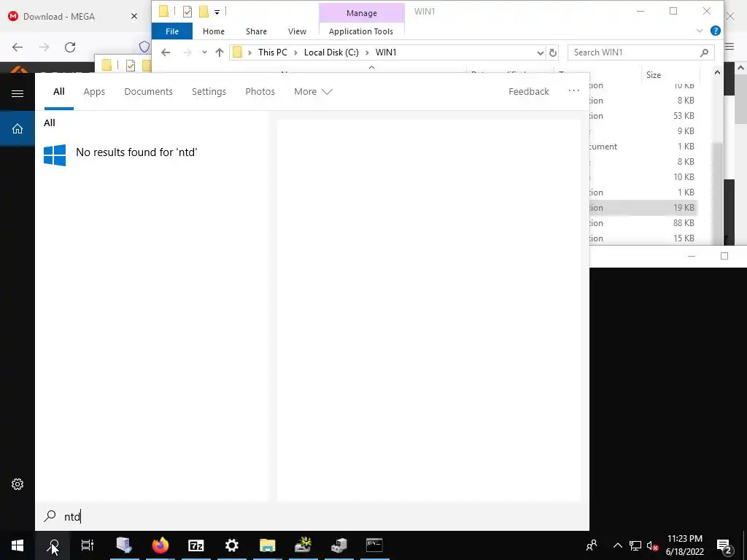
Task: Expand the Explorer ribbon chevron
Action: pyautogui.click(x=700, y=31)
